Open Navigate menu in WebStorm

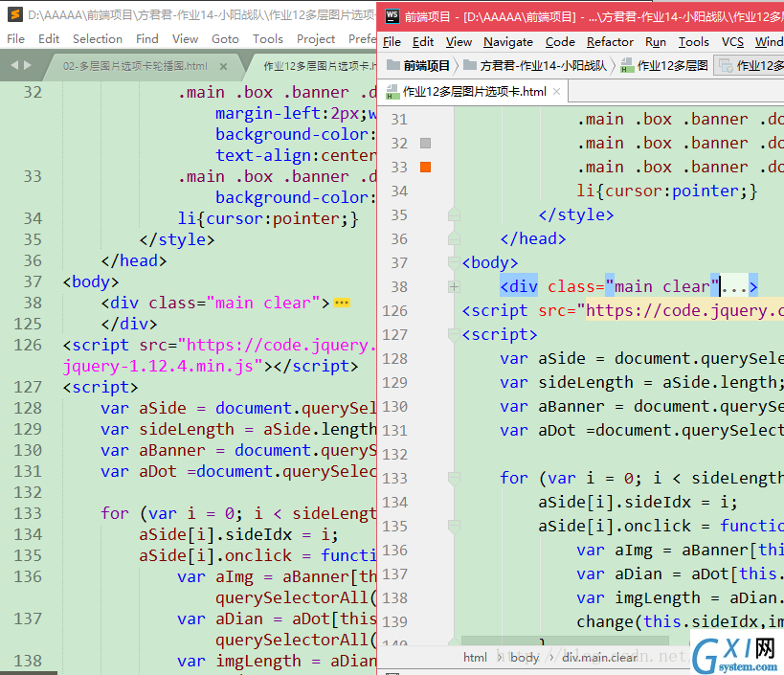point(508,42)
